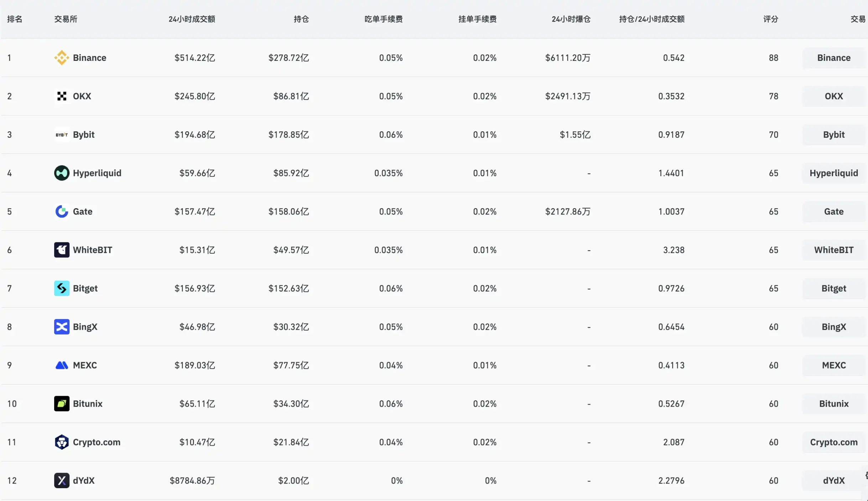Open the Crypto.com exchange name link
This screenshot has height=501, width=868.
(x=96, y=442)
